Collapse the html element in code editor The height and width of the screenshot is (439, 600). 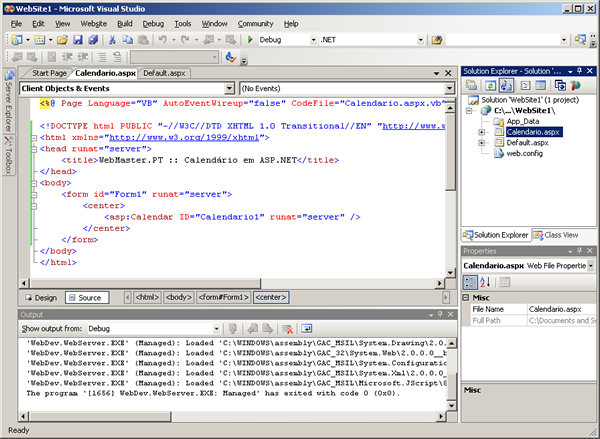[x=34, y=138]
